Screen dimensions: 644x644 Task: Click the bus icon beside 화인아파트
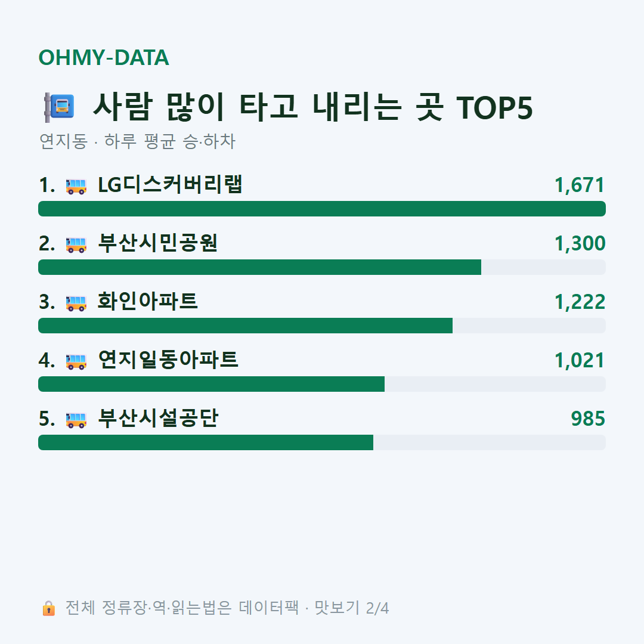pos(76,303)
